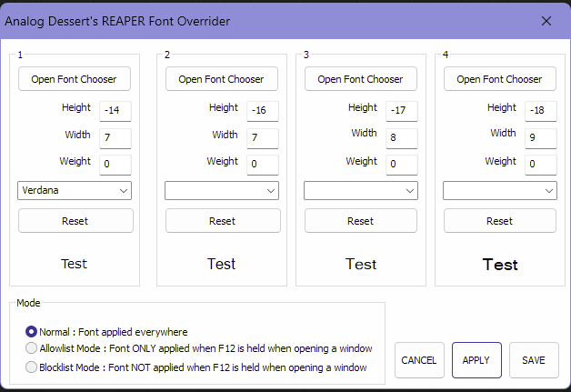The height and width of the screenshot is (392, 571).
Task: Click Height field showing -14 in group 1
Action: [115, 111]
